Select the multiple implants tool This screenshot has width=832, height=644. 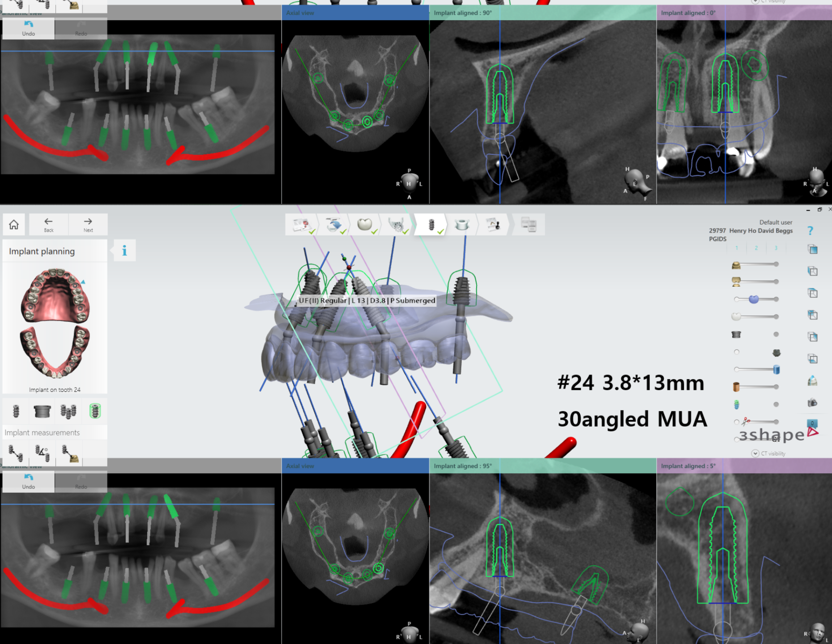click(x=68, y=411)
